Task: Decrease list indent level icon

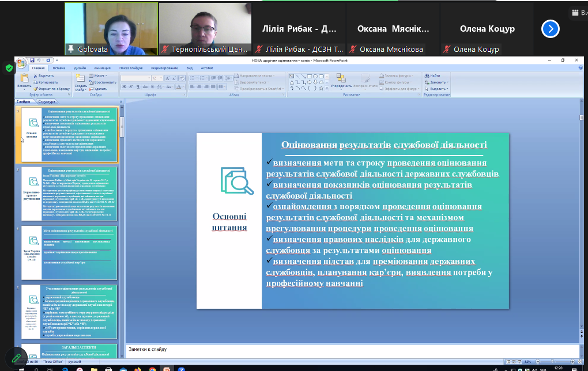Action: pos(213,78)
